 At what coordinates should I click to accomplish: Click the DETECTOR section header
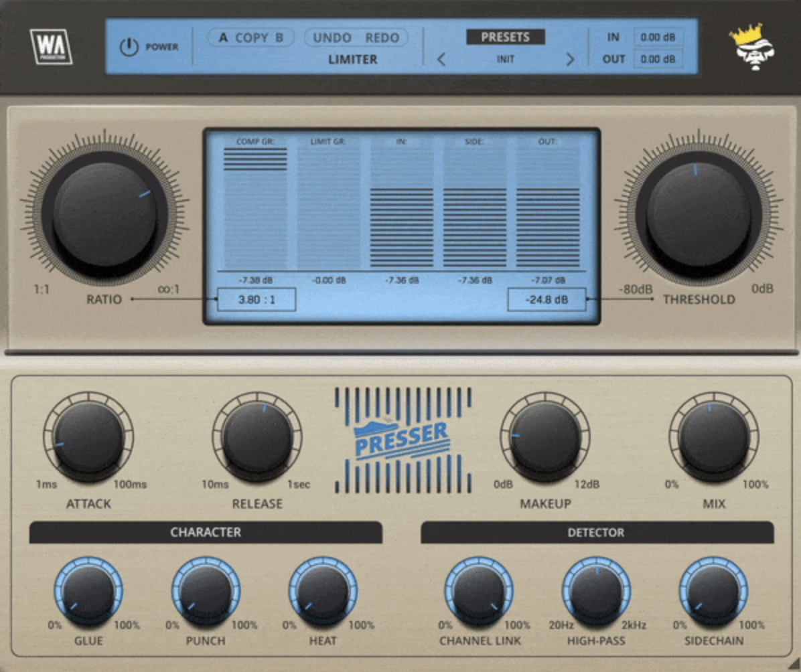597,532
